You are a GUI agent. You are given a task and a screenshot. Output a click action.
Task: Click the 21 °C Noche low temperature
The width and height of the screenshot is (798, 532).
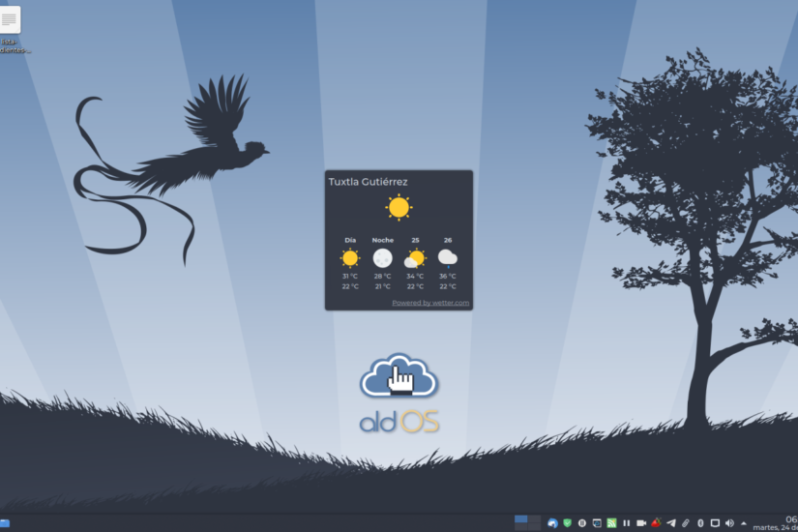coord(383,286)
